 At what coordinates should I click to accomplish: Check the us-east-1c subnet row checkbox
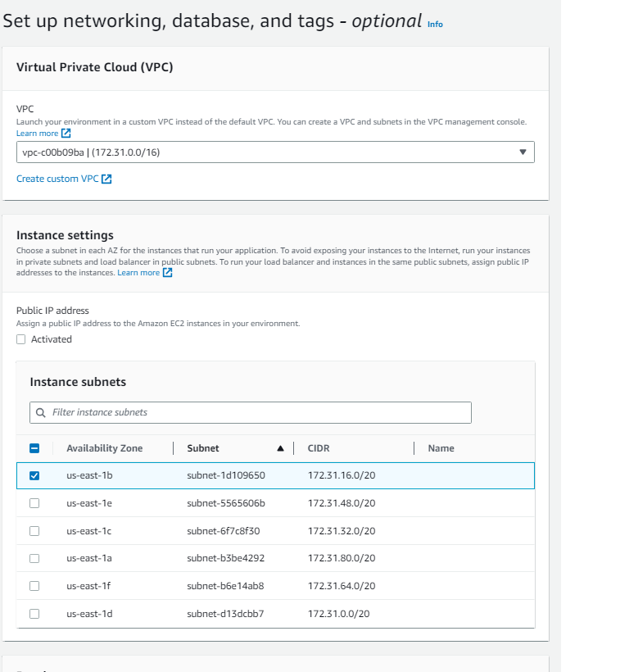pos(34,531)
